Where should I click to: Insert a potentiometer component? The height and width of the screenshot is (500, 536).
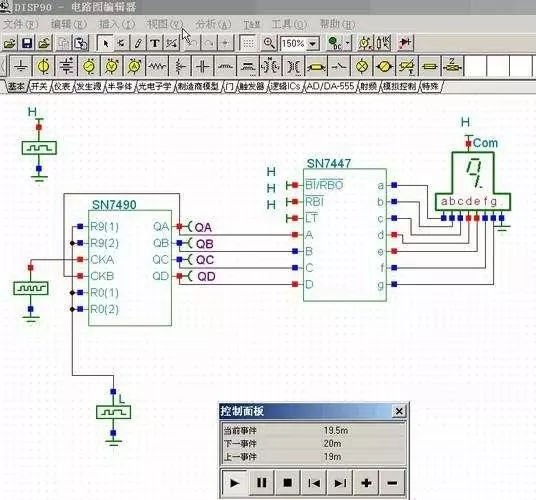pos(180,66)
